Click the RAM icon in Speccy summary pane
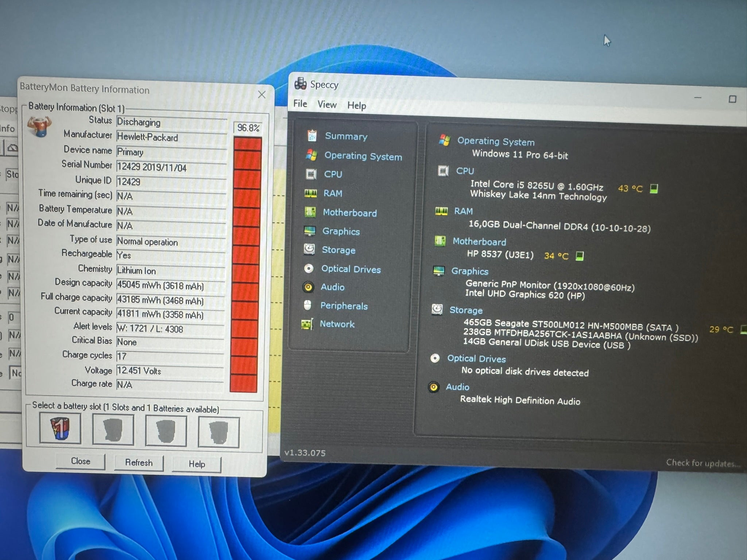Viewport: 747px width, 560px height. pyautogui.click(x=441, y=211)
